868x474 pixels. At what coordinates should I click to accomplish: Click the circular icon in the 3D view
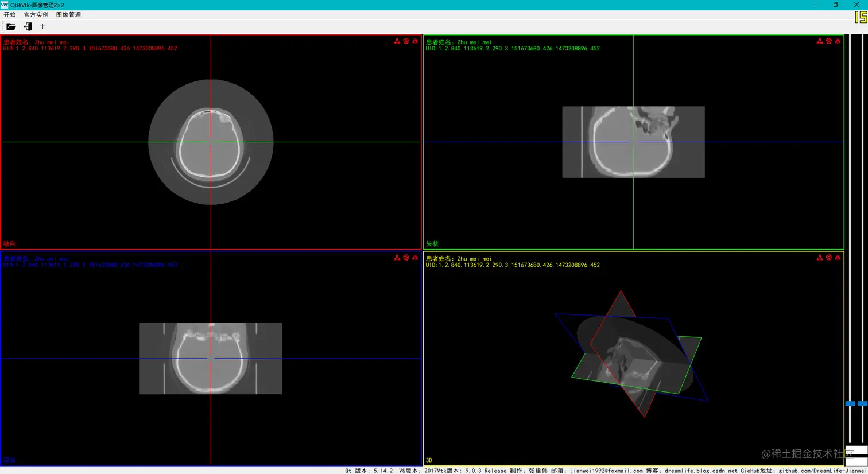coord(828,258)
